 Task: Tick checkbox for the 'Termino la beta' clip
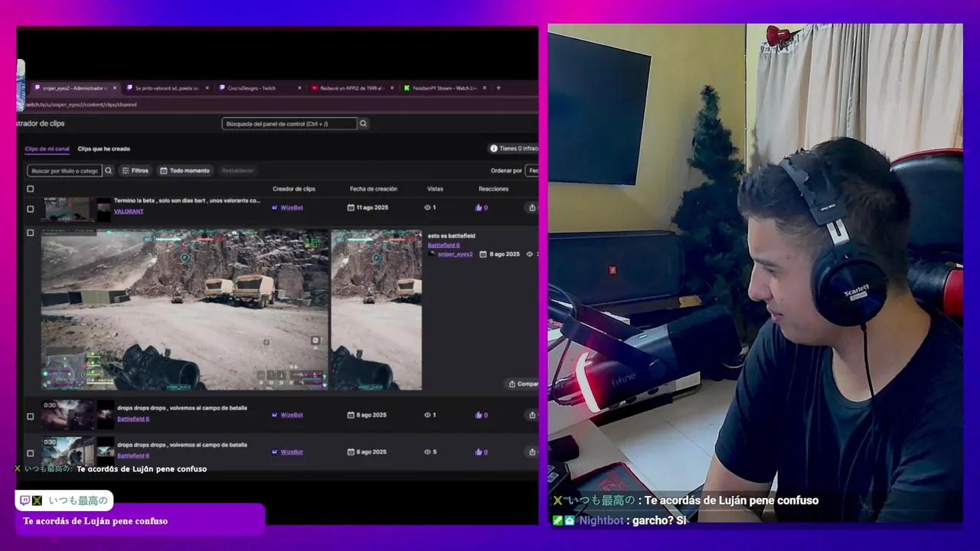pyautogui.click(x=31, y=209)
